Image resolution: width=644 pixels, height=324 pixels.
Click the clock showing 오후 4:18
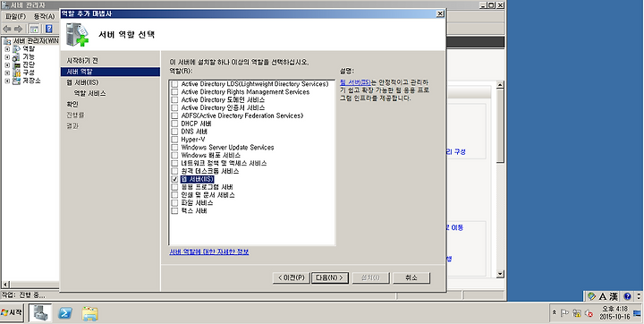click(x=614, y=313)
